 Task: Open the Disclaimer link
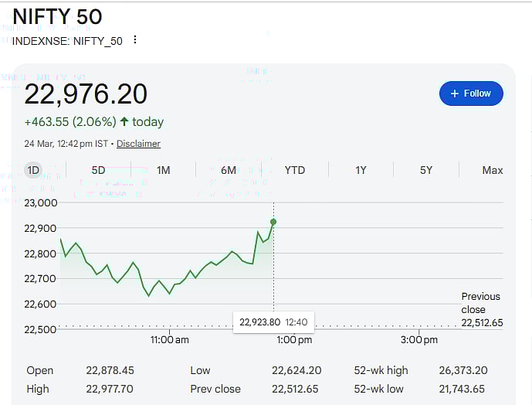pyautogui.click(x=138, y=144)
